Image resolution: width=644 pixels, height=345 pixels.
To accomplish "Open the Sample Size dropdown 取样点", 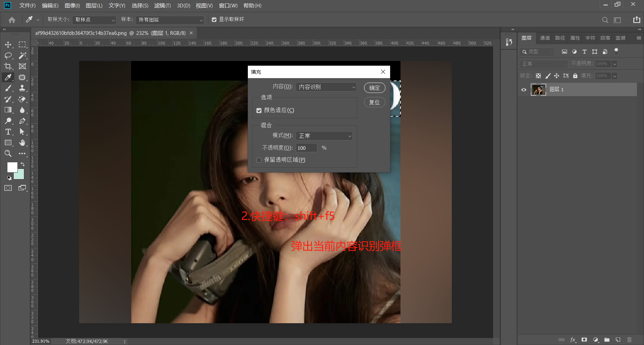I will pyautogui.click(x=94, y=20).
